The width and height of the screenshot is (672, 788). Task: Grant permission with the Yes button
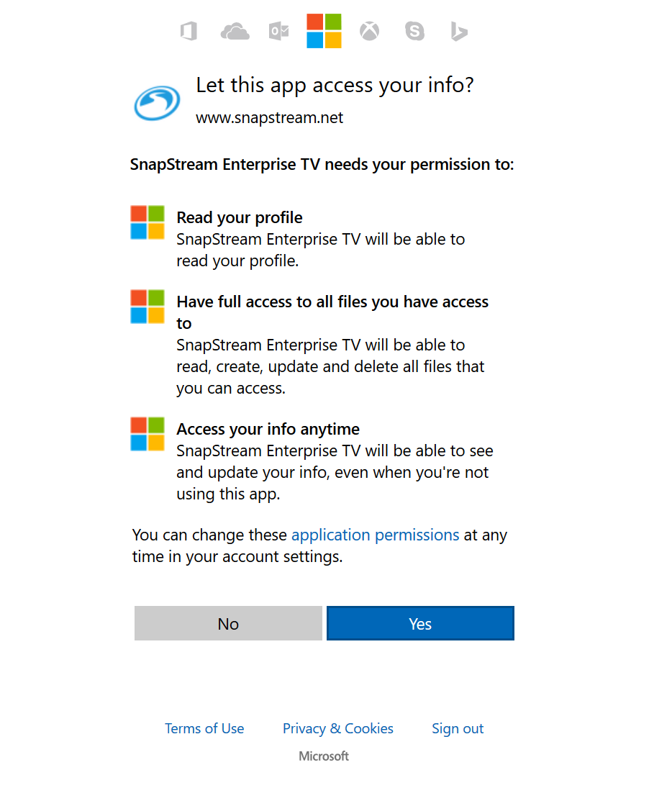tap(420, 623)
